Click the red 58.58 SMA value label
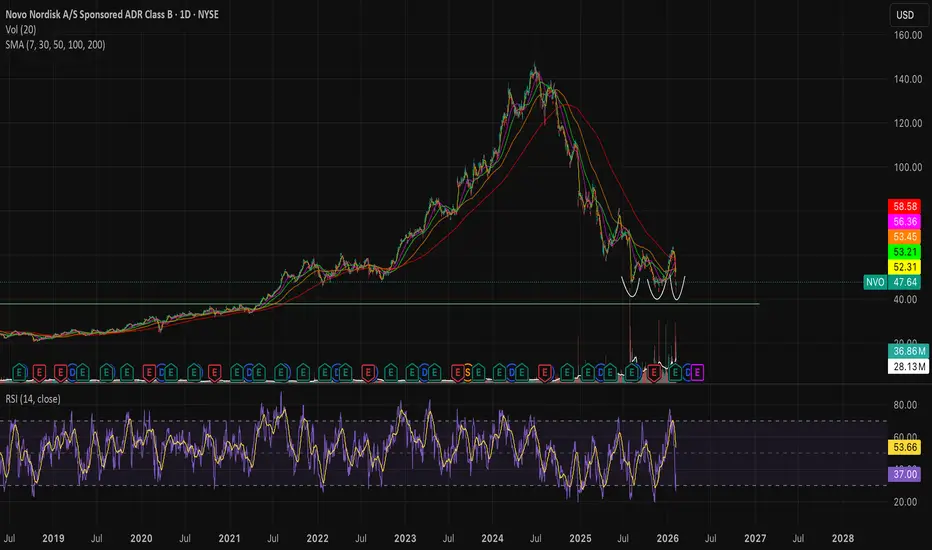The height and width of the screenshot is (550, 932). [905, 206]
